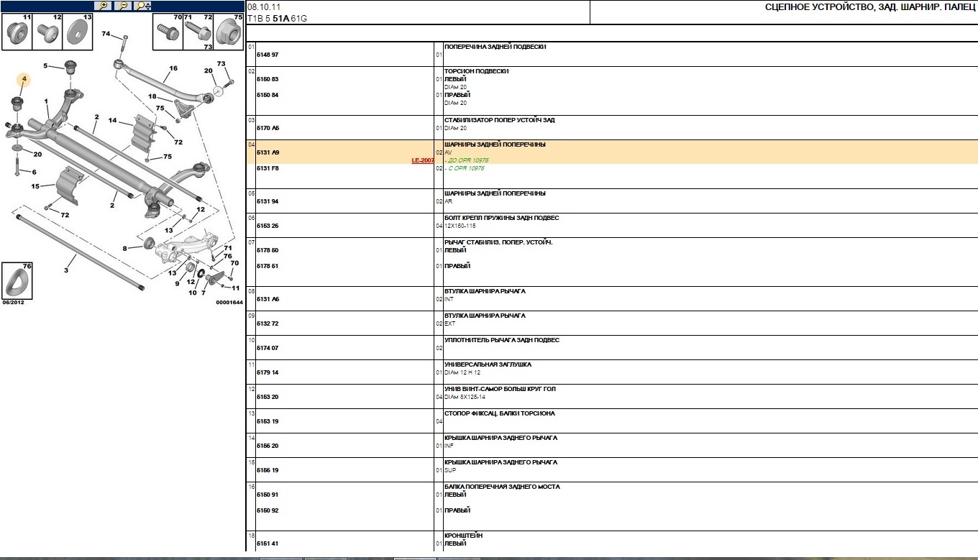
Task: Click part number 5148 97
Action: coord(268,55)
